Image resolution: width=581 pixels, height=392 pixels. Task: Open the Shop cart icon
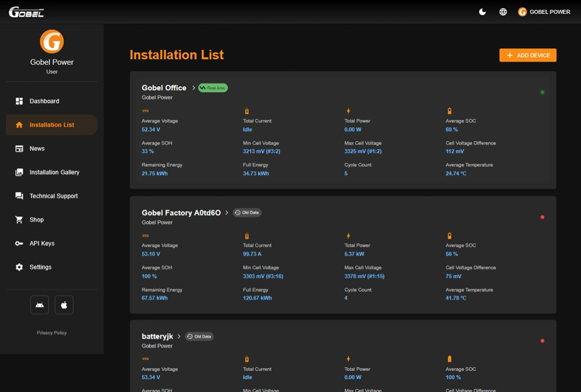pyautogui.click(x=19, y=220)
